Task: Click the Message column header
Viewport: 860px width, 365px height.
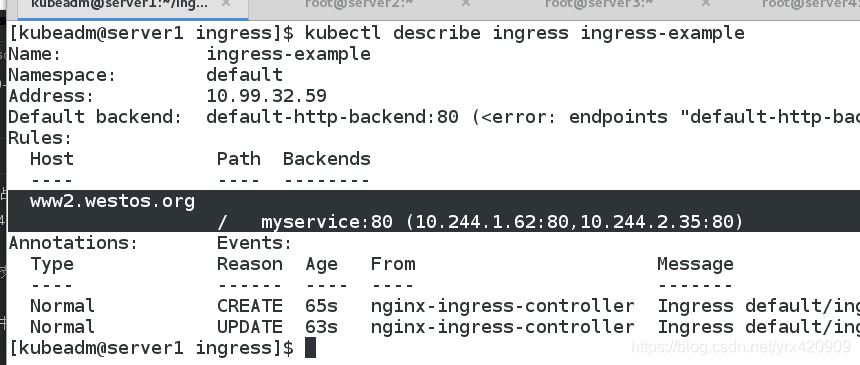Action: [x=695, y=264]
